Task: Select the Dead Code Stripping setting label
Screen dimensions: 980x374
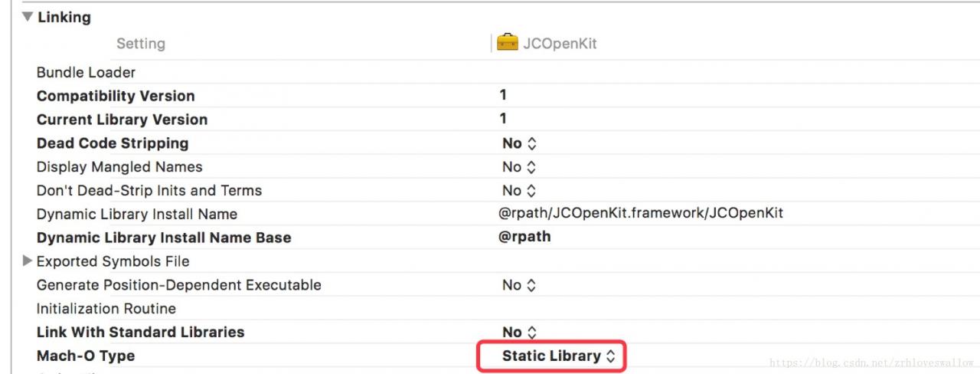Action: point(113,143)
